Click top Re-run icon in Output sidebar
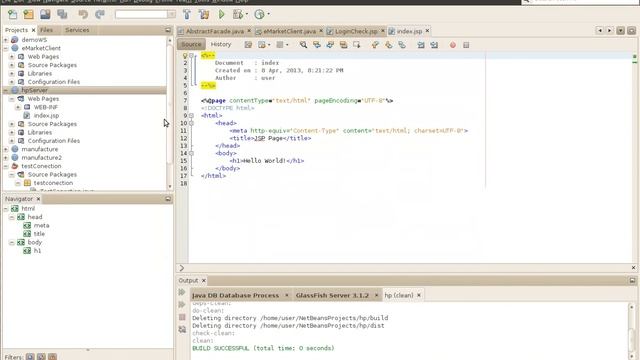This screenshot has width=640, height=360. point(182,292)
